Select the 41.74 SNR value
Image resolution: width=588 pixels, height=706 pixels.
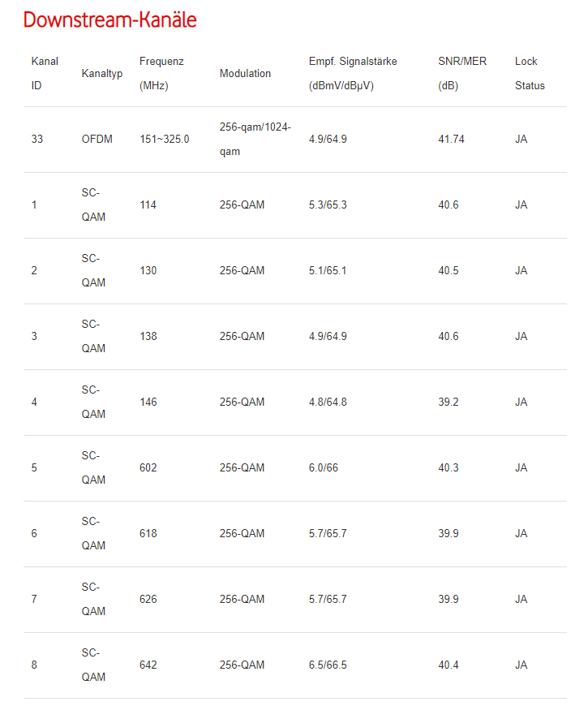click(x=451, y=139)
